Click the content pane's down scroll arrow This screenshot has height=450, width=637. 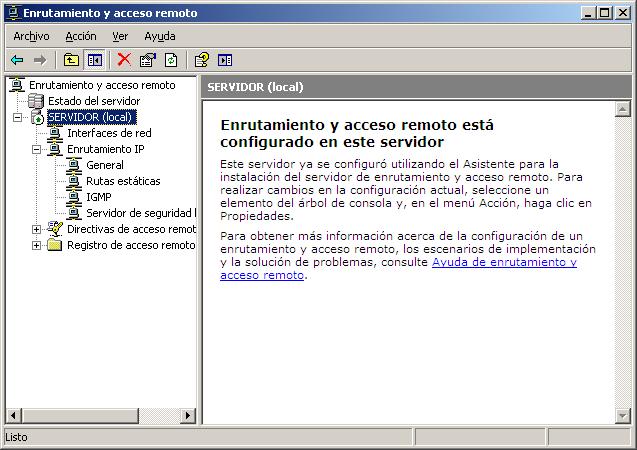pyautogui.click(x=622, y=415)
